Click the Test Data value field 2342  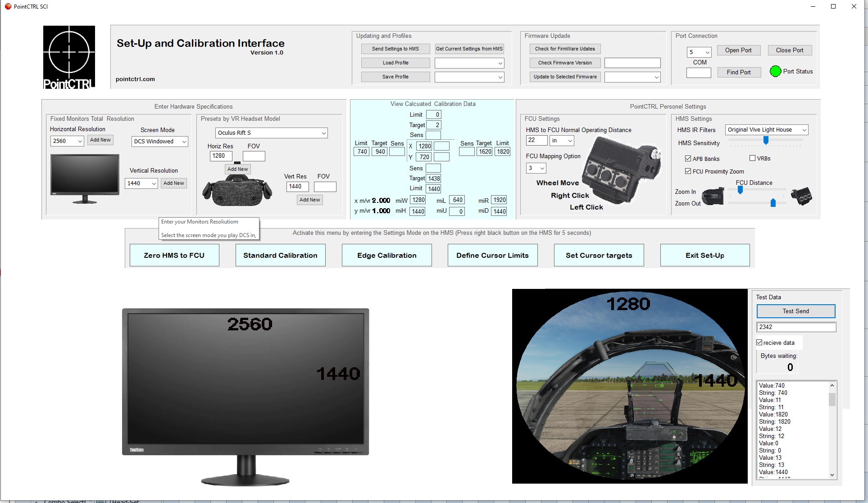tap(796, 327)
